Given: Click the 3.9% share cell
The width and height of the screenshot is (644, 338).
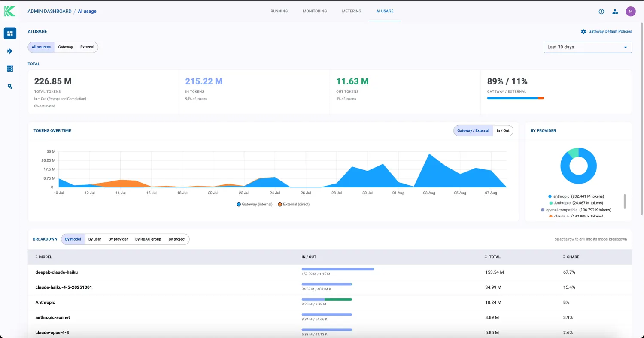Looking at the screenshot, I should click(x=568, y=317).
